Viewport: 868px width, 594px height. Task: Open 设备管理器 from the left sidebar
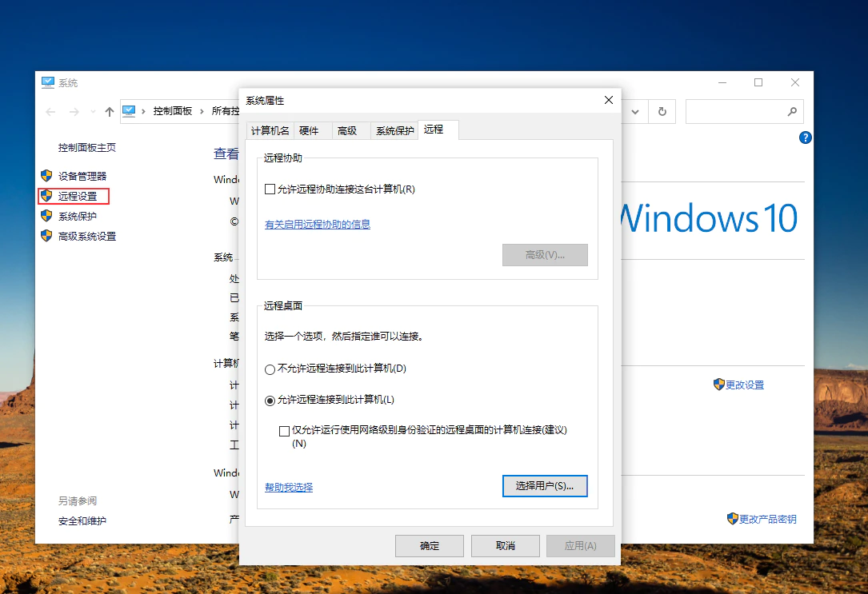(x=82, y=176)
